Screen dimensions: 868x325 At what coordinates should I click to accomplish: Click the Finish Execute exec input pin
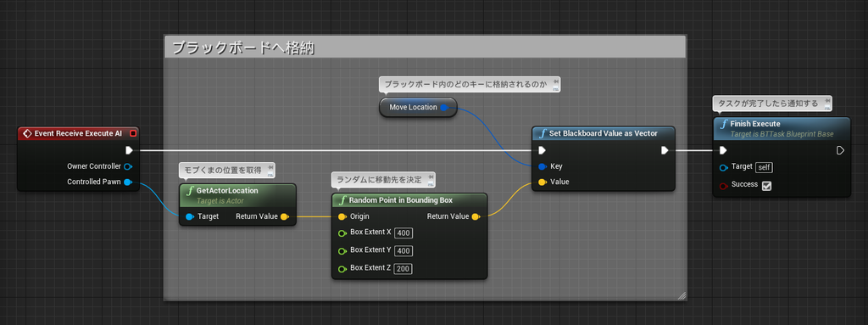(723, 150)
